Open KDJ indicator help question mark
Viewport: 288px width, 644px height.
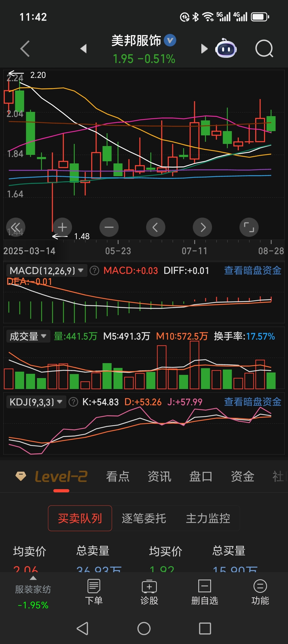tap(73, 402)
